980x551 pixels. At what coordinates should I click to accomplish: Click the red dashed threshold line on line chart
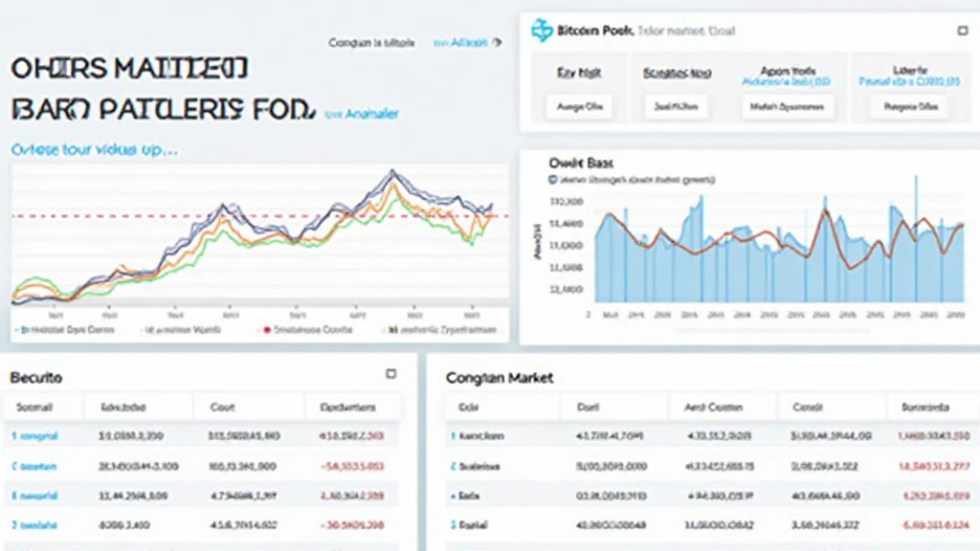[x=144, y=217]
